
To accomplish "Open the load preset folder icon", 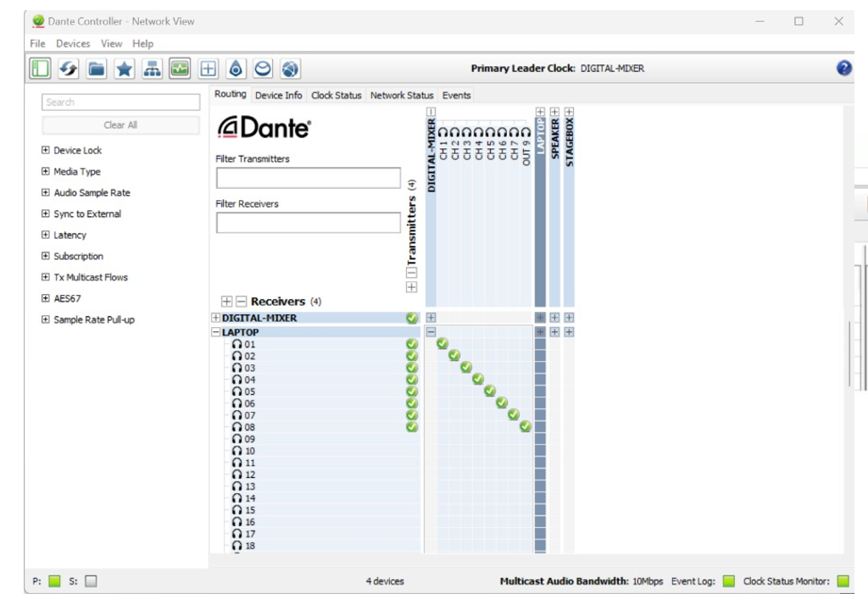I will coord(97,69).
